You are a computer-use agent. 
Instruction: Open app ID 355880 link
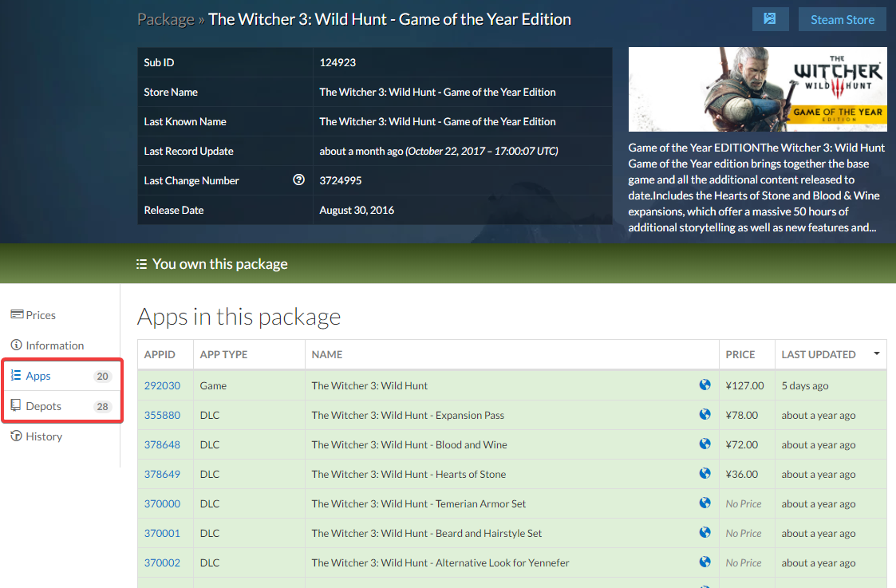click(x=162, y=415)
